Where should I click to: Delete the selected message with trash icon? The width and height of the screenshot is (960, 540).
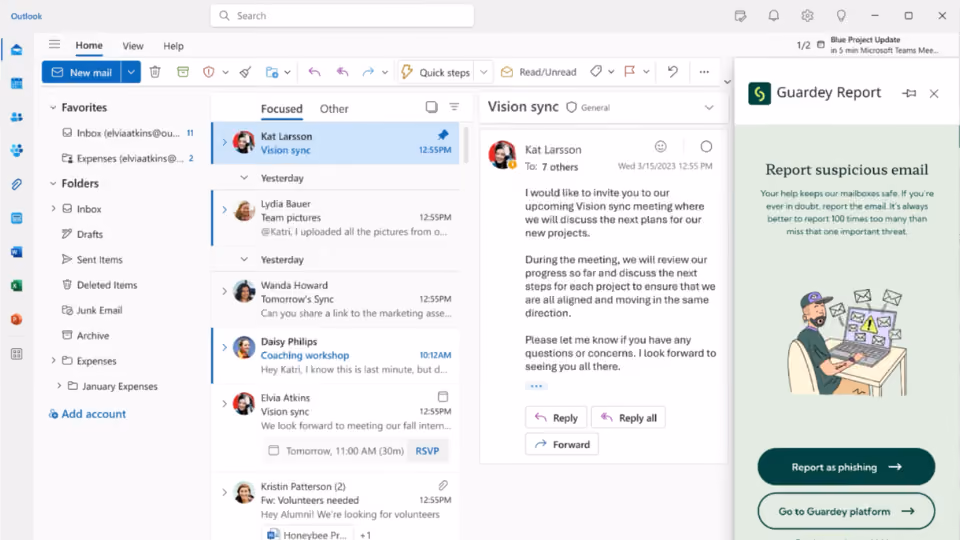pos(155,72)
